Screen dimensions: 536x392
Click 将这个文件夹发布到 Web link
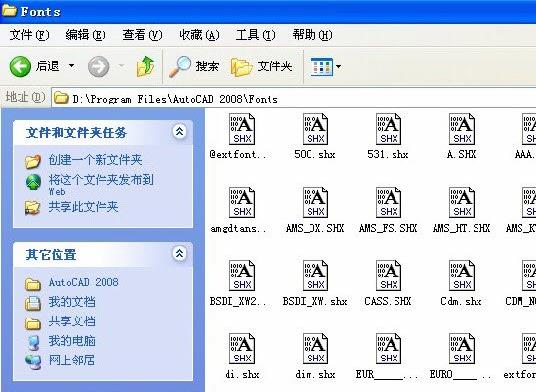[x=101, y=184]
